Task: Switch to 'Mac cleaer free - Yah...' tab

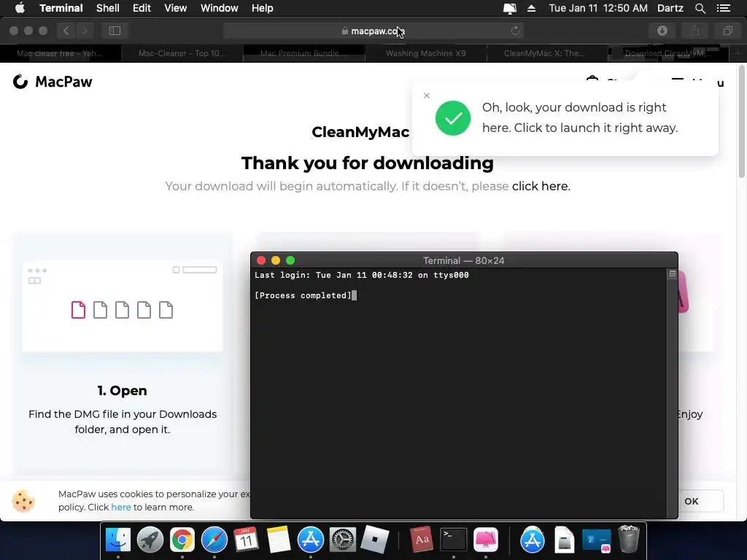Action: tap(61, 53)
